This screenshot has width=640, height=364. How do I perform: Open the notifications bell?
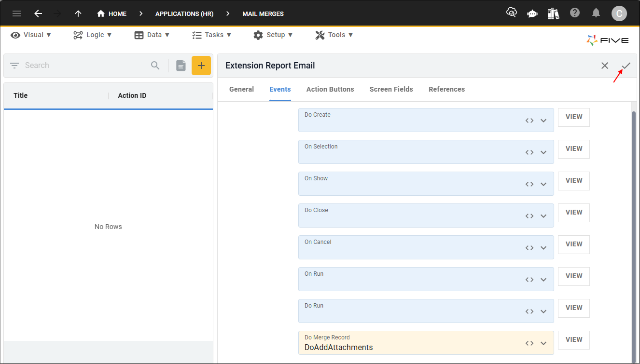tap(597, 13)
